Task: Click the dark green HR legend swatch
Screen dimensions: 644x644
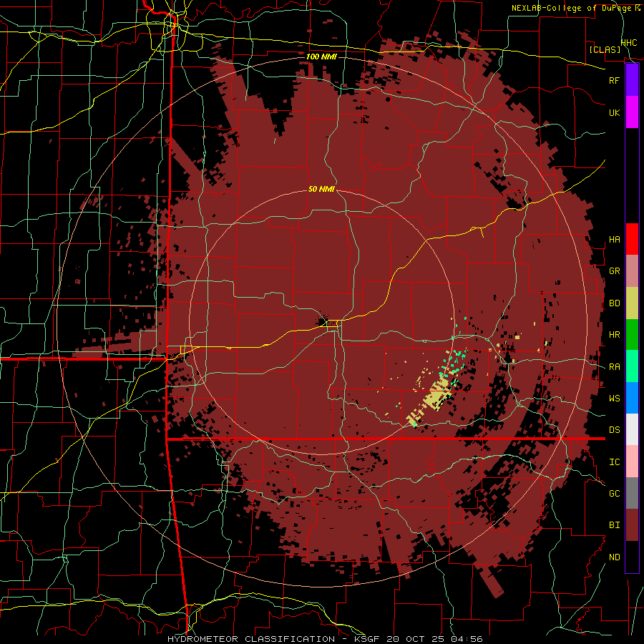Action: (x=632, y=335)
